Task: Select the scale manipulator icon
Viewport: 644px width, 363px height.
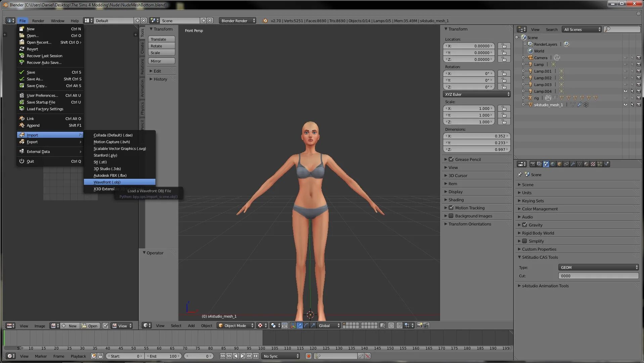Action: click(313, 325)
